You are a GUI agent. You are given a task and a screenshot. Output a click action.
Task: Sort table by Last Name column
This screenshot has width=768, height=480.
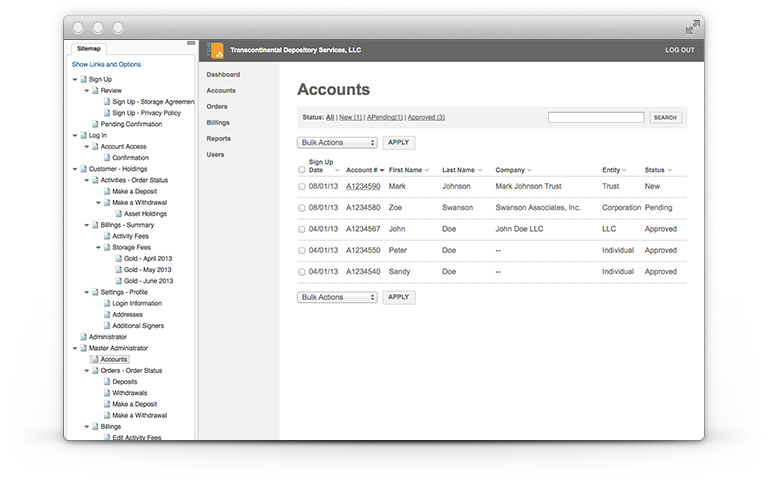(462, 170)
